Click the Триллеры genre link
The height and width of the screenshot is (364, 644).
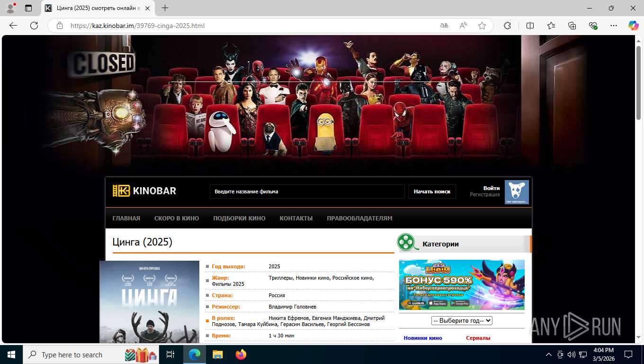point(280,278)
